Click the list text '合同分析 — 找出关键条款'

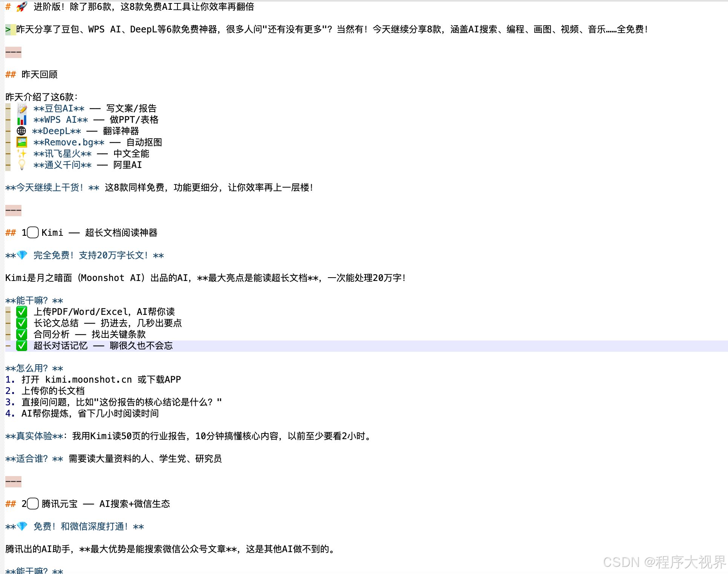(x=90, y=334)
